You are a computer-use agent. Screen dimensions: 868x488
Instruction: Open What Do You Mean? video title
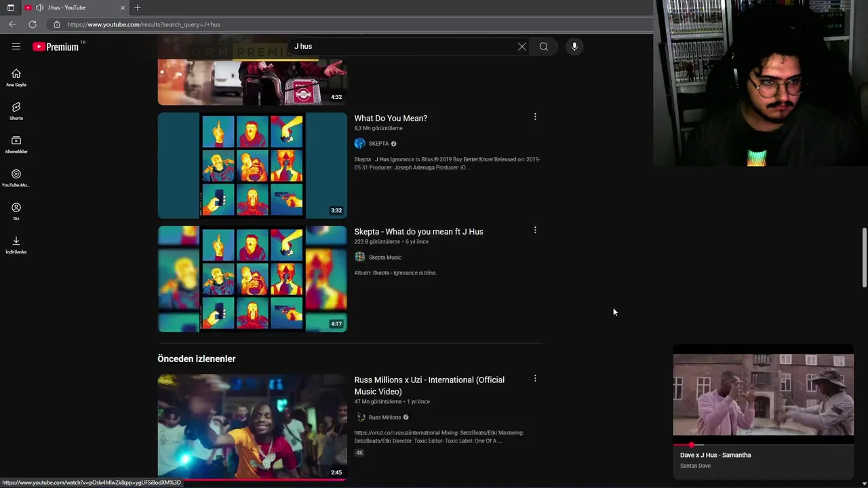click(391, 118)
